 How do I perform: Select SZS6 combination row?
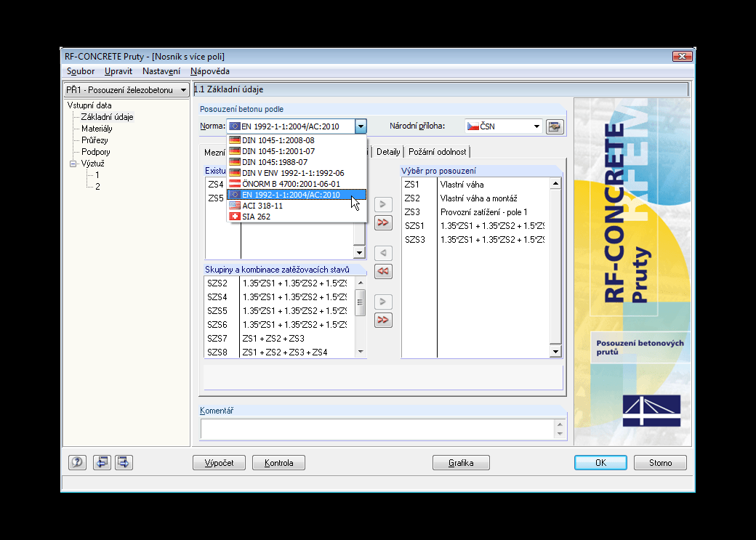click(x=279, y=325)
